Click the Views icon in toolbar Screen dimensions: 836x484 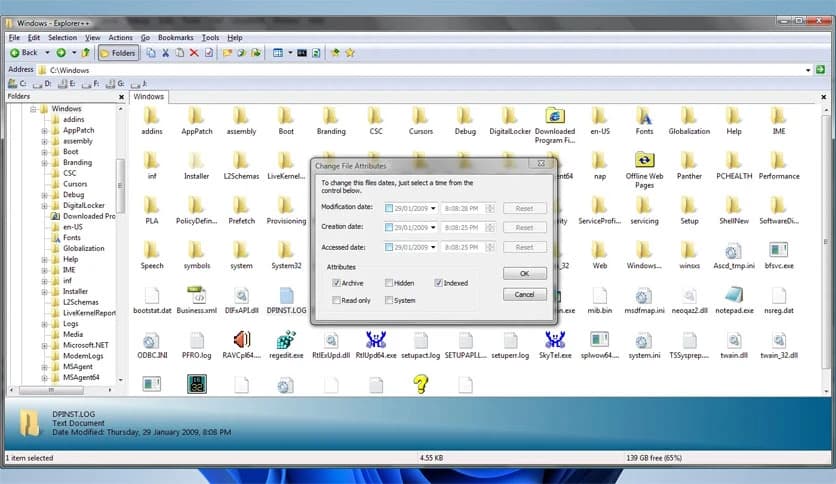click(x=278, y=53)
